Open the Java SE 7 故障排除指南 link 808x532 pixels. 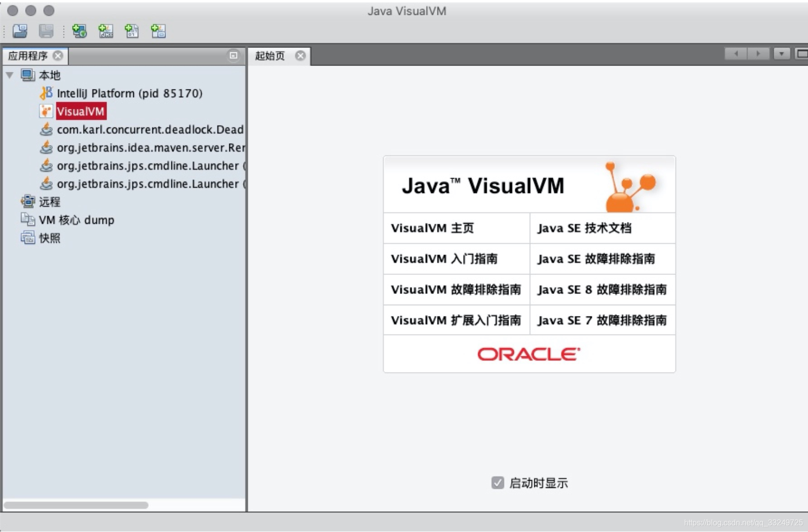point(603,320)
